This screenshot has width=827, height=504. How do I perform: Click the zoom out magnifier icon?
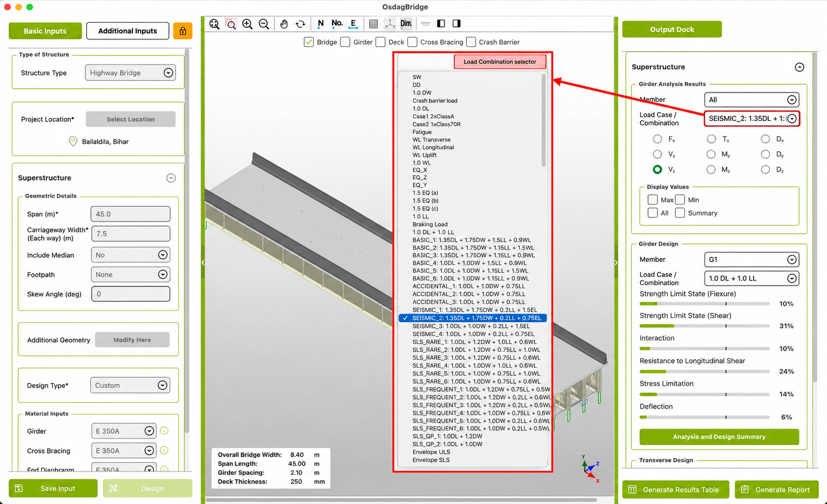[264, 24]
